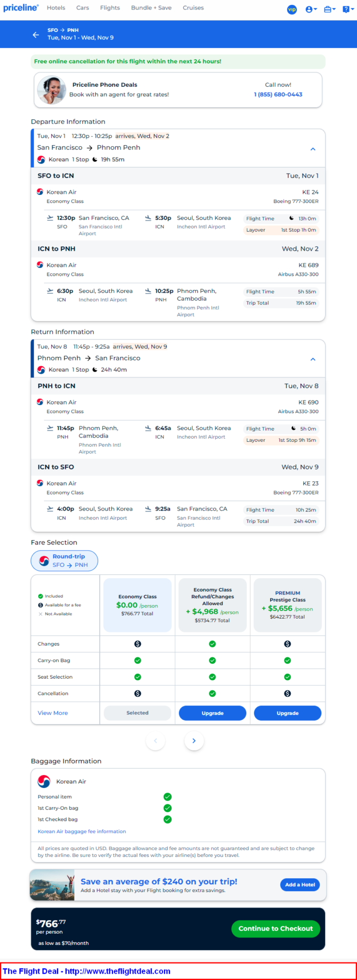Click the 'Layover 1st Stop 1h 0m' text
Viewport: 357px width, 980px height.
point(281,230)
